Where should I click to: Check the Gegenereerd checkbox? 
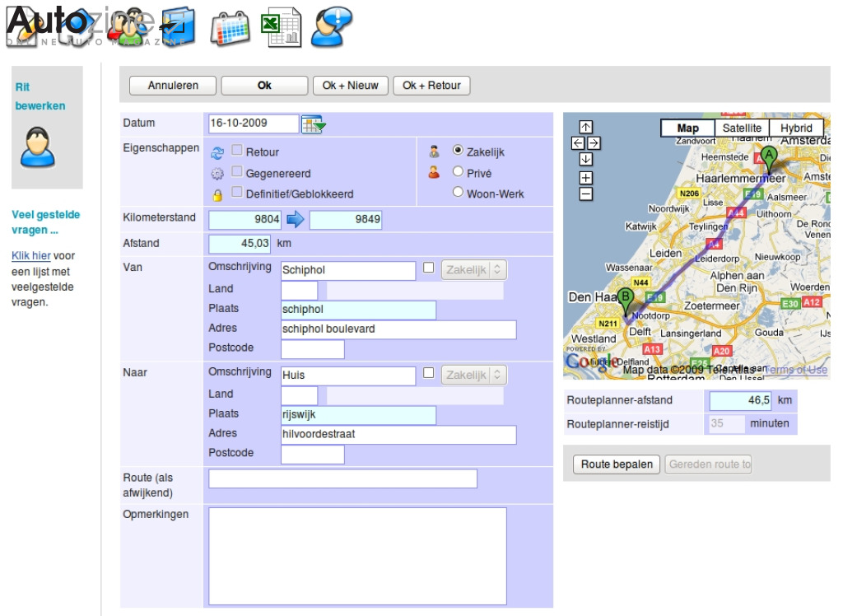(x=236, y=172)
